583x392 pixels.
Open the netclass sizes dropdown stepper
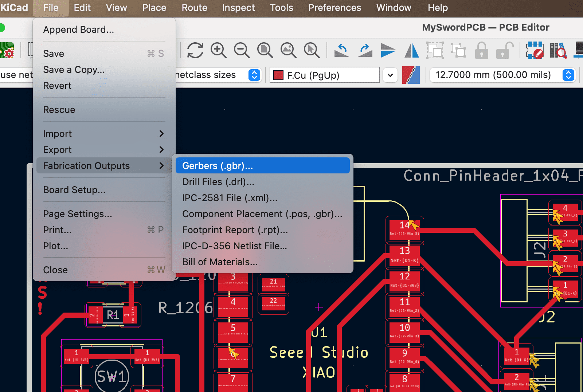[x=254, y=75]
